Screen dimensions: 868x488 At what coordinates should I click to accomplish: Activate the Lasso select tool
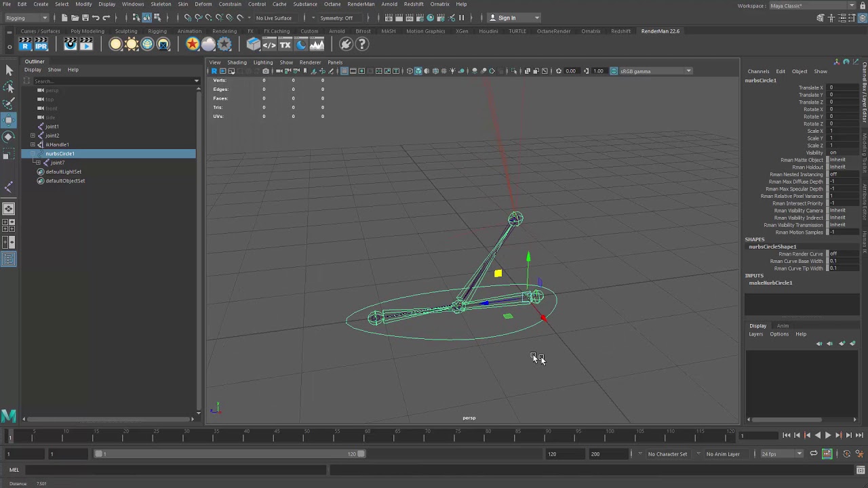(9, 87)
